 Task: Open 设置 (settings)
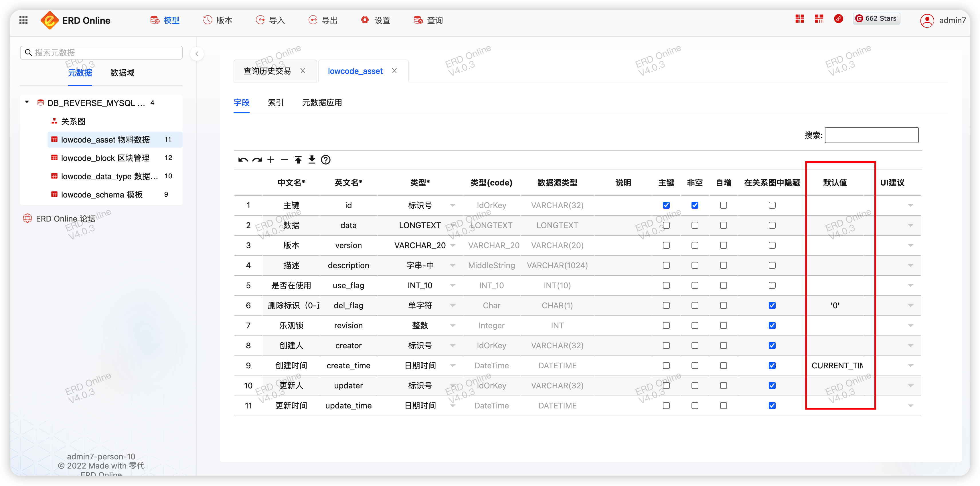(x=375, y=20)
